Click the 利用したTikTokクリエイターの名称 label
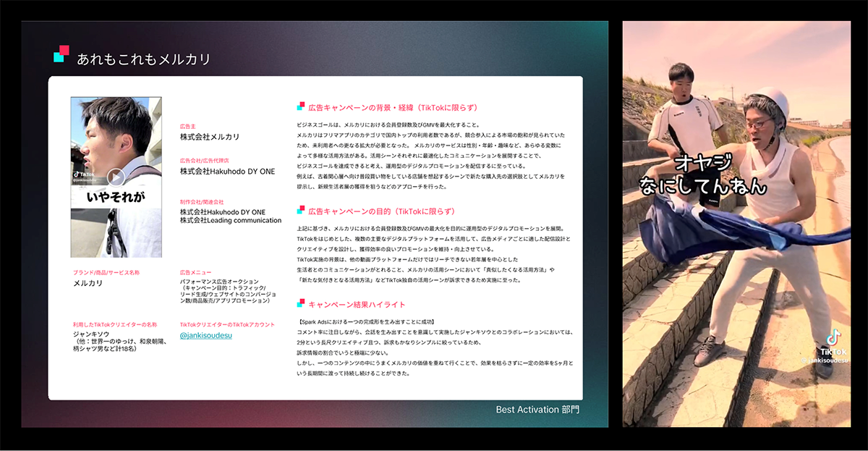 pos(115,324)
